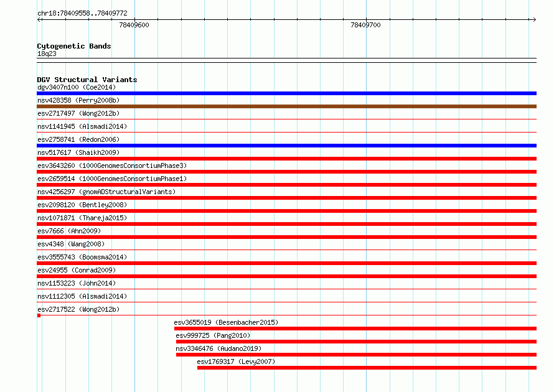Click the right arrow end of the ruler
The height and width of the screenshot is (392, 554).
coord(534,20)
